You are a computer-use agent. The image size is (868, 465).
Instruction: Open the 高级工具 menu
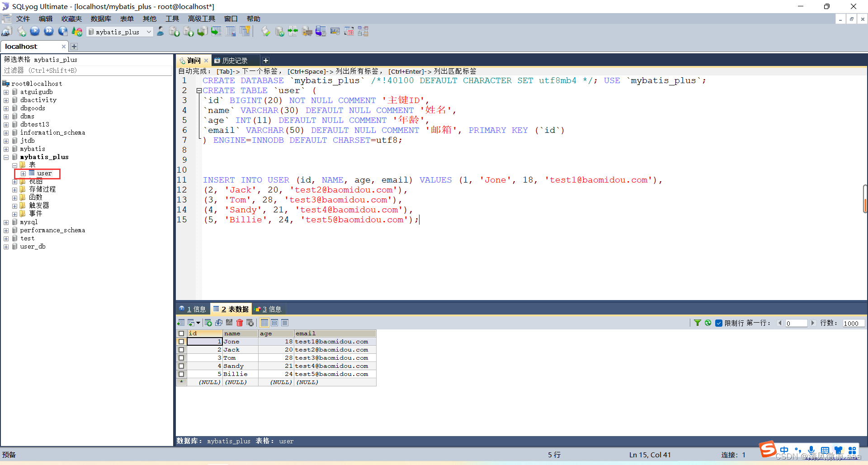tap(202, 19)
